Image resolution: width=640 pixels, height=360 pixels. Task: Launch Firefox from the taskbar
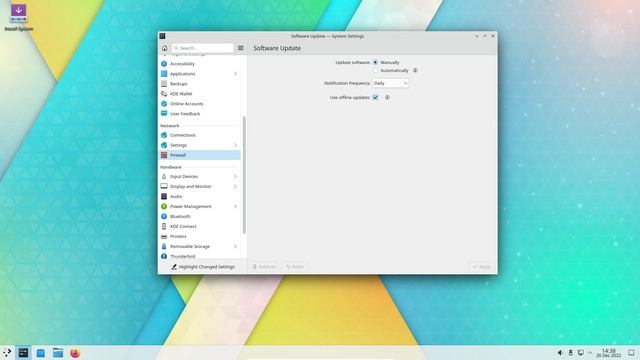75,353
